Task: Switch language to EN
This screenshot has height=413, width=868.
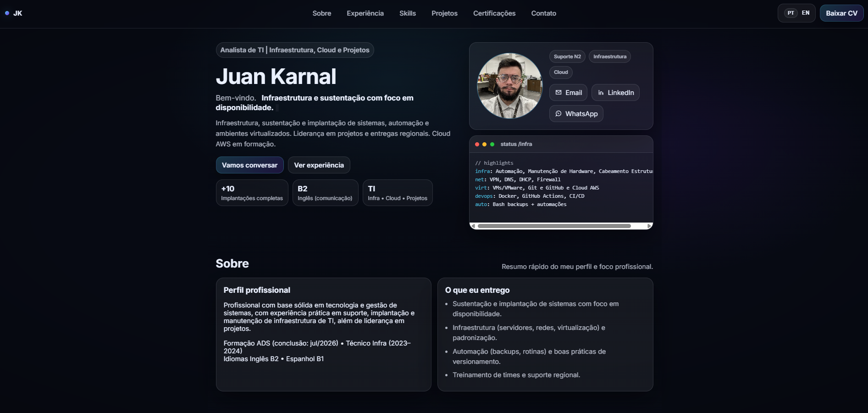Action: coord(805,13)
